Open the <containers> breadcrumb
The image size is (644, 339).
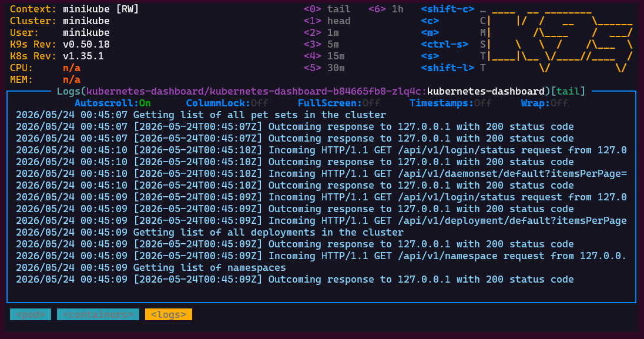(98, 314)
